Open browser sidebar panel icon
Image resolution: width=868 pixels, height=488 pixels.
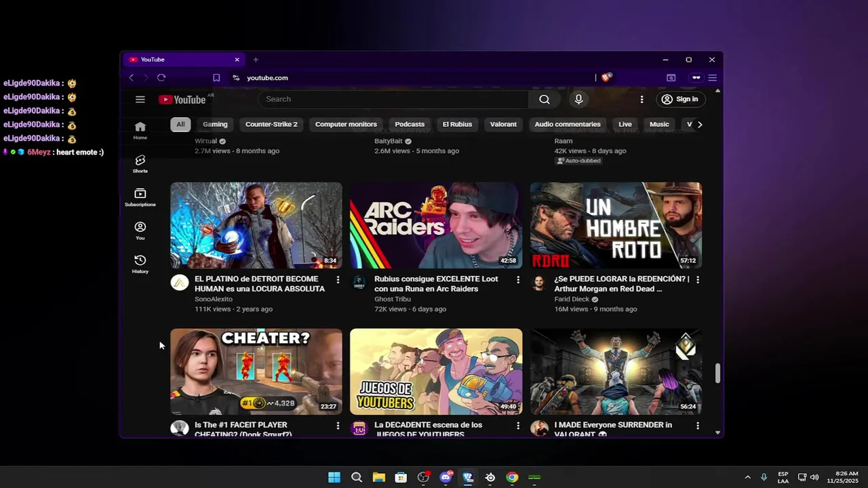pos(671,78)
